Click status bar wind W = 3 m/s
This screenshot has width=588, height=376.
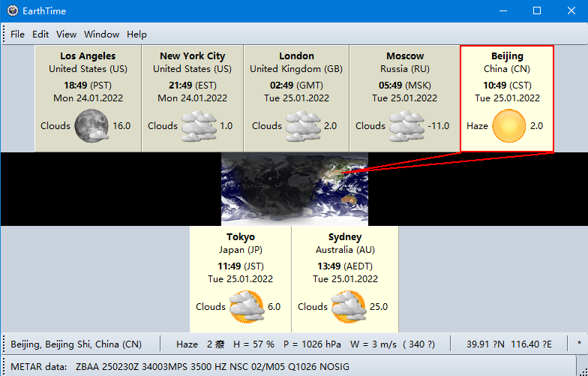pyautogui.click(x=373, y=344)
